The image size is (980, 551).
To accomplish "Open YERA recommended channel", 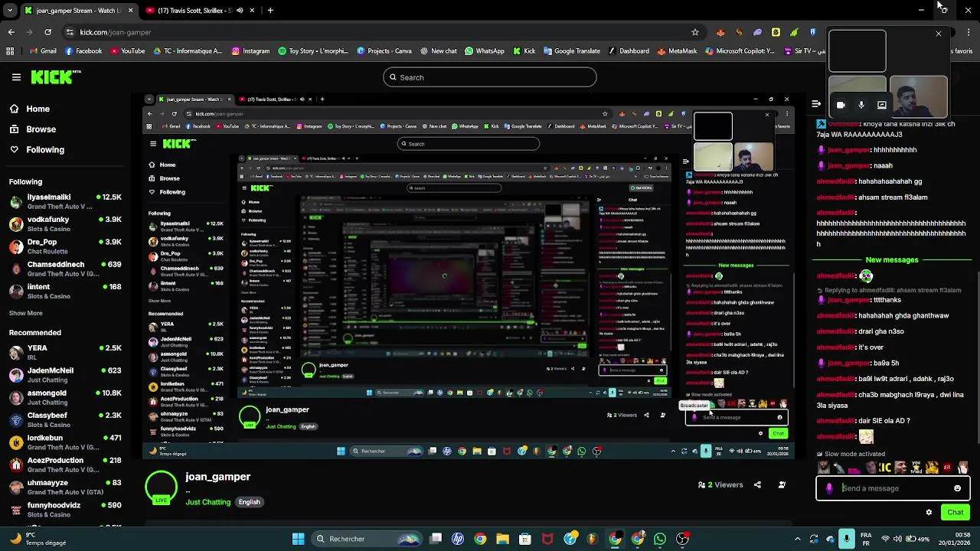I will (x=65, y=352).
